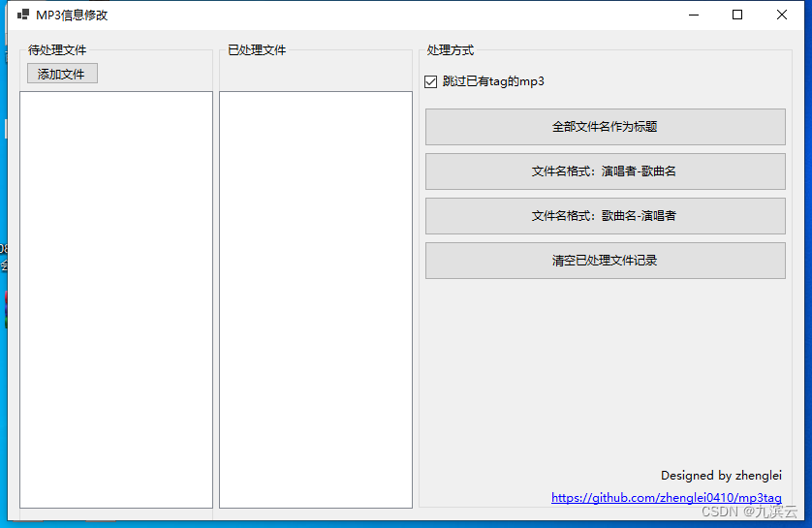Screen dimensions: 812x528
Task: Apply 全部文件名作为标题 processing
Action: pos(606,127)
